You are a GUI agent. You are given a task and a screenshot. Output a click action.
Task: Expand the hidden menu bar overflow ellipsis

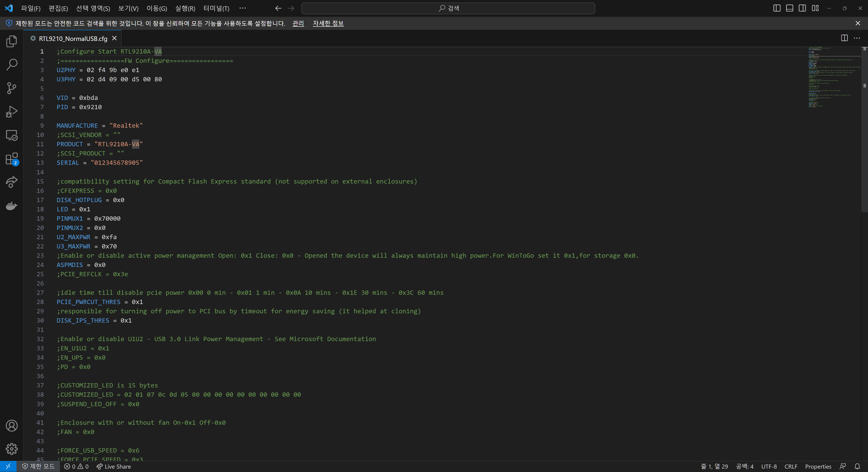click(x=242, y=8)
